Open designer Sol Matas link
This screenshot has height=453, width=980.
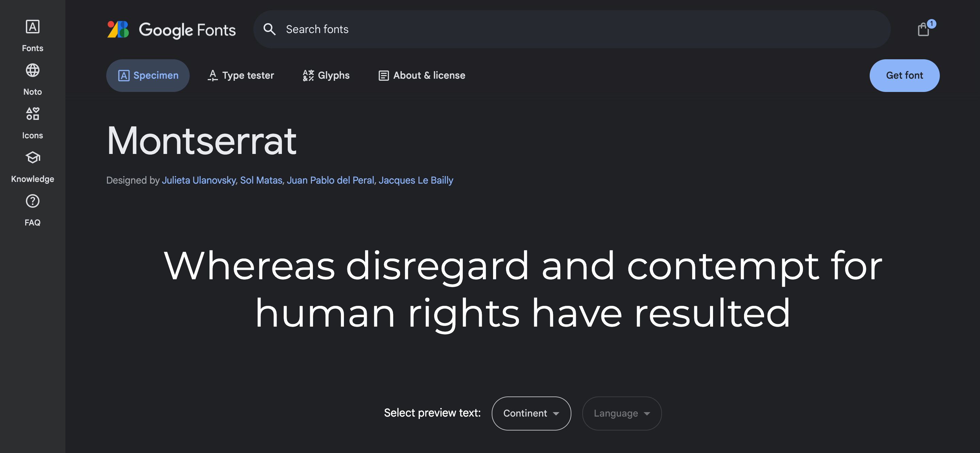261,180
